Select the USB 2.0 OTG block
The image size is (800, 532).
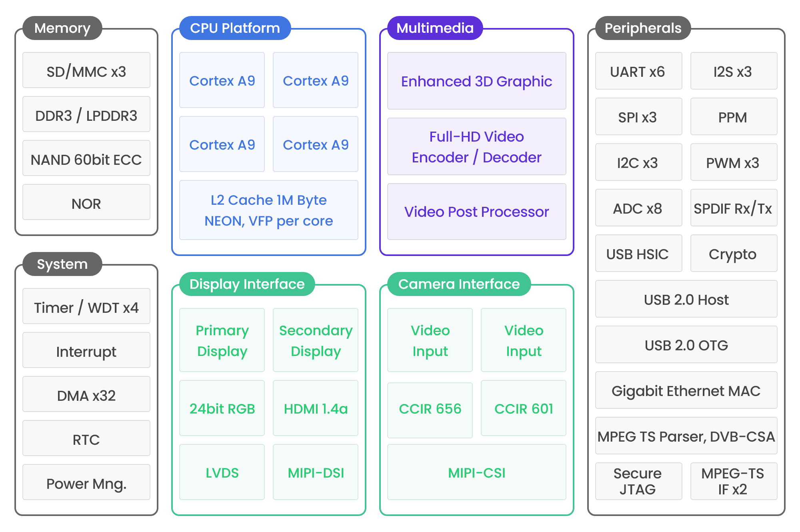coord(686,344)
